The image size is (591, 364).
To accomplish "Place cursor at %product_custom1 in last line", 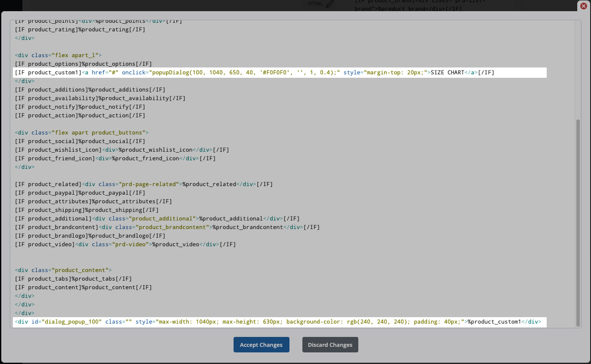I will [494, 322].
